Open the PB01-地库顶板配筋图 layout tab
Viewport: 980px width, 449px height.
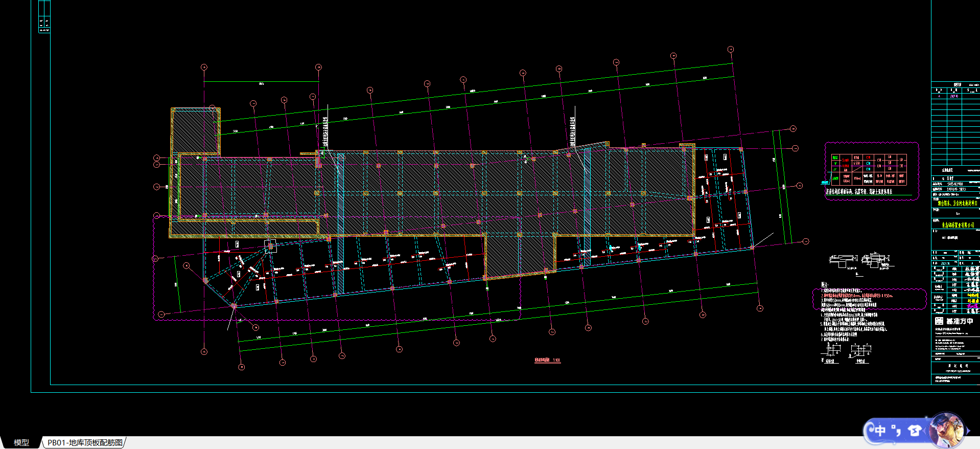(85, 442)
